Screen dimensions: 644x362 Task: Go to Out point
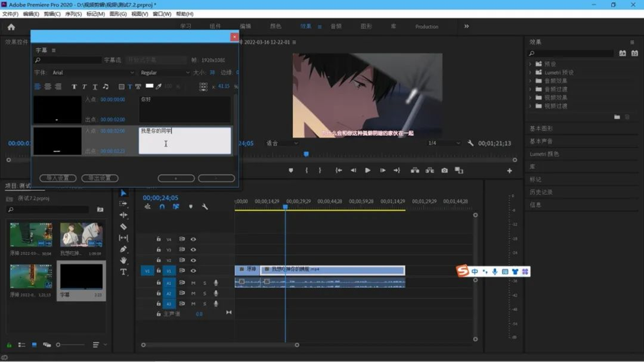pos(397,170)
